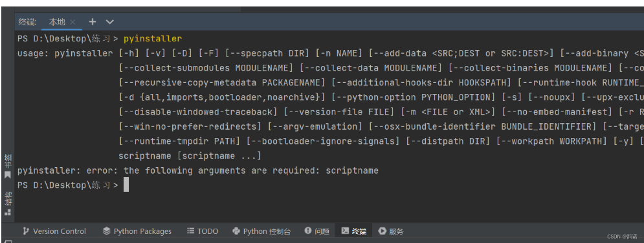Click '[--collect-submodules MODULENAME]' text

(206, 68)
